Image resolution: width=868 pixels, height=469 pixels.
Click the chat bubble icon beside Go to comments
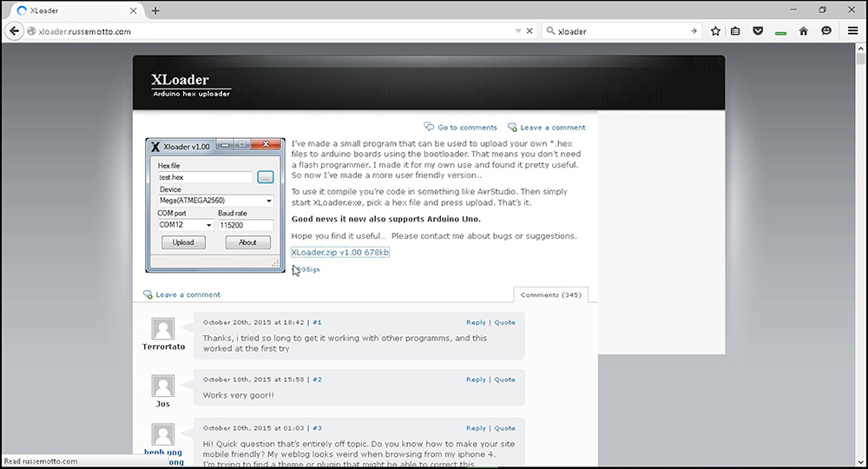[429, 127]
